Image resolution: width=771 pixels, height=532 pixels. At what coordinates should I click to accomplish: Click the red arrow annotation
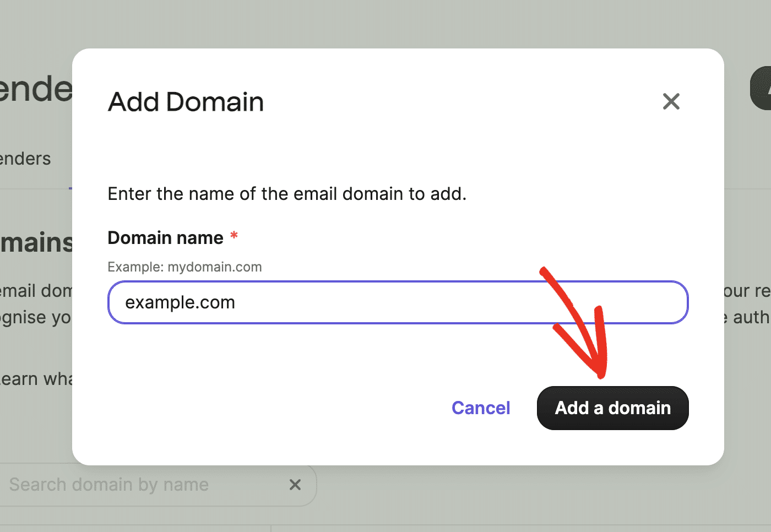click(578, 325)
